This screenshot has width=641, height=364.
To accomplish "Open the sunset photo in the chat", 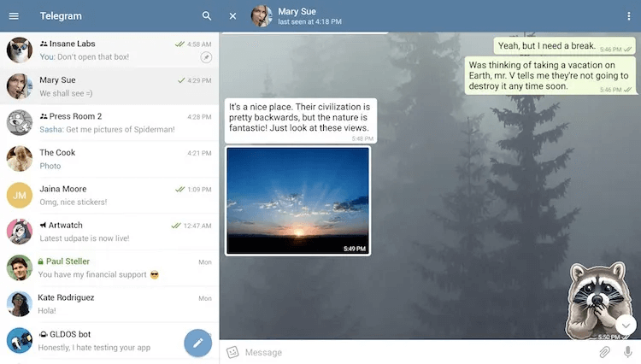I will [297, 201].
